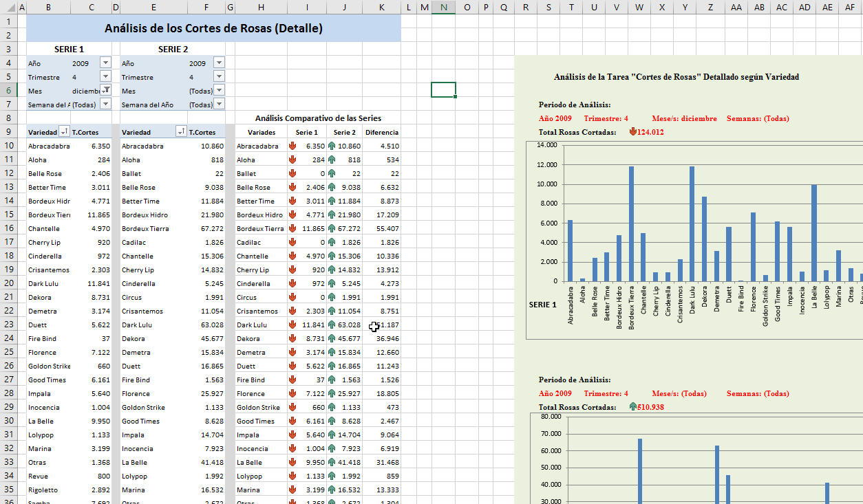Open the Serie 1 Mes filter button

105,90
